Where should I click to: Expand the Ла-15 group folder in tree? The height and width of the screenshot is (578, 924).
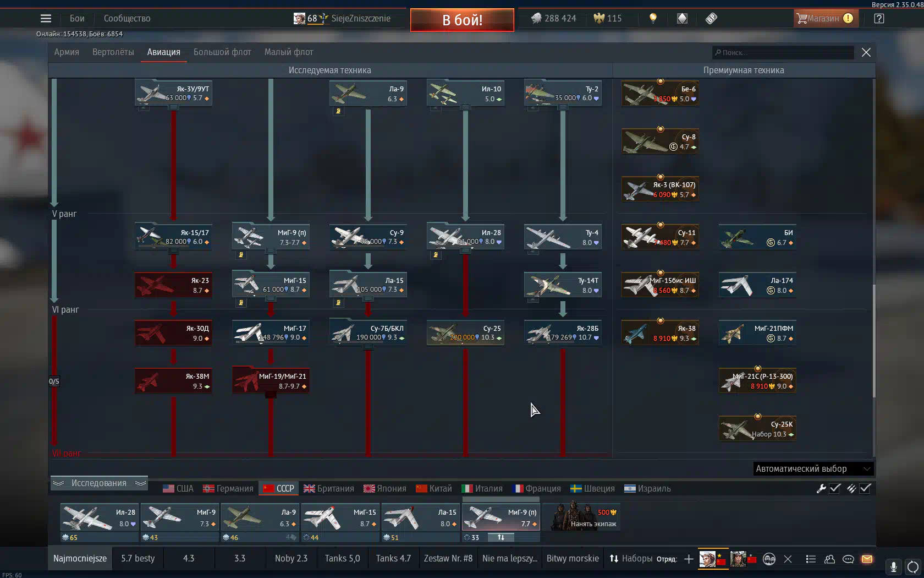[x=368, y=285]
